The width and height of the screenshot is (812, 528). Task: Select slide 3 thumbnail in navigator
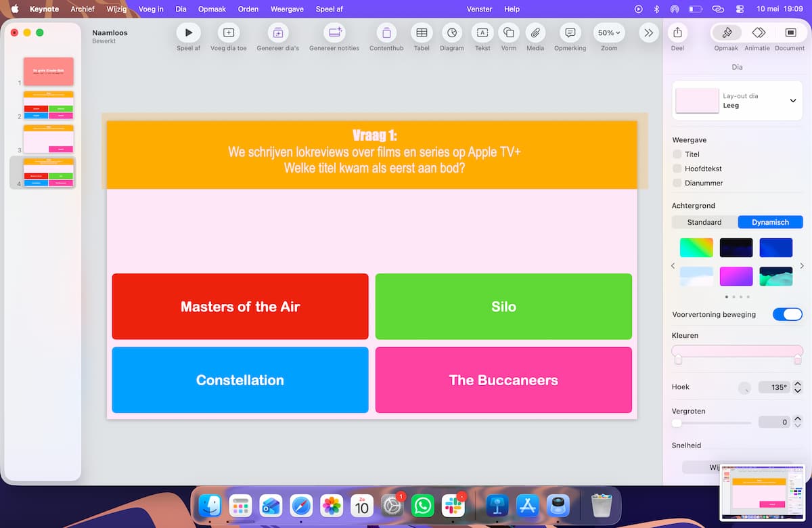[49, 139]
